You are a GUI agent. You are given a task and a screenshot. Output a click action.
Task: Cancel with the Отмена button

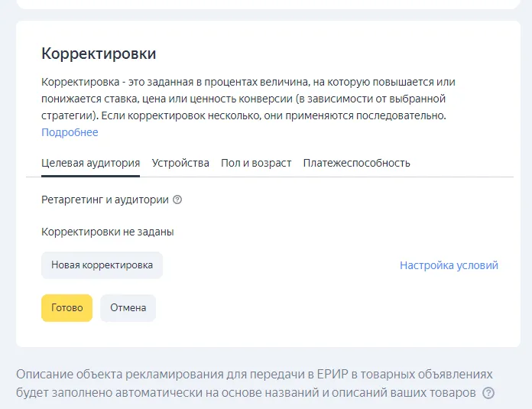[x=128, y=308]
